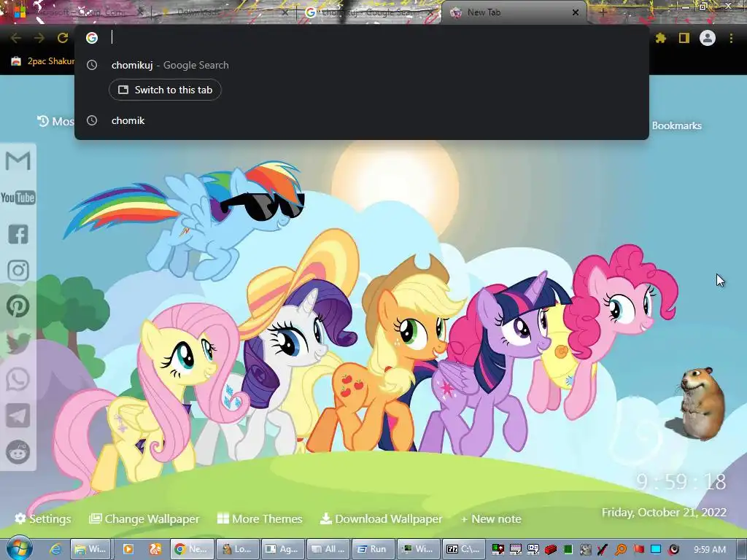Click the red brick tray icon
The width and height of the screenshot is (747, 560).
click(551, 550)
